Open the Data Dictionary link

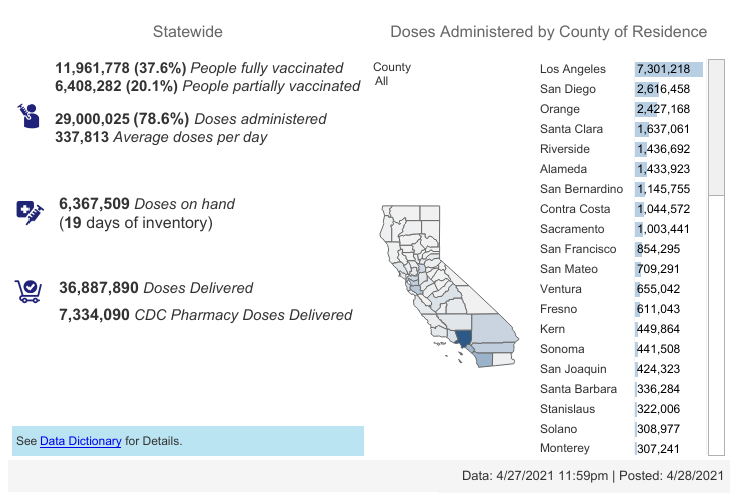tap(81, 440)
